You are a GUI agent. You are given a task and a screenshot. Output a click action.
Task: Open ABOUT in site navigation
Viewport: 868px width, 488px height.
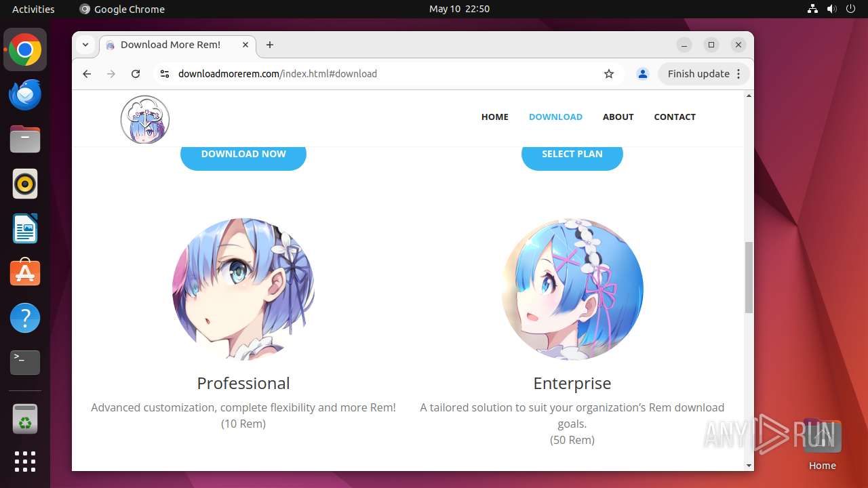[x=618, y=117]
